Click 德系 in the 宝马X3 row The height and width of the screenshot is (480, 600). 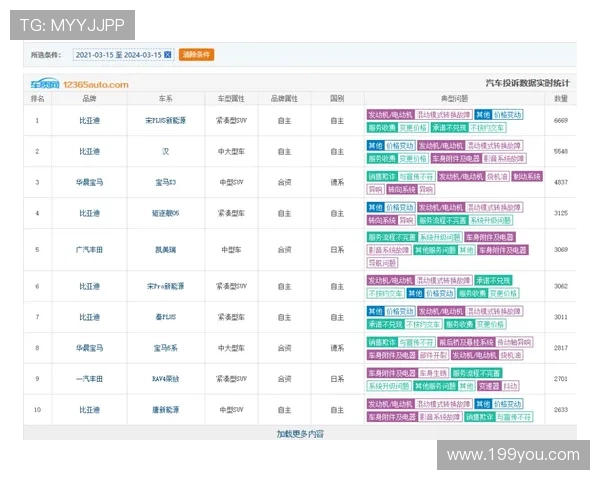tap(337, 183)
